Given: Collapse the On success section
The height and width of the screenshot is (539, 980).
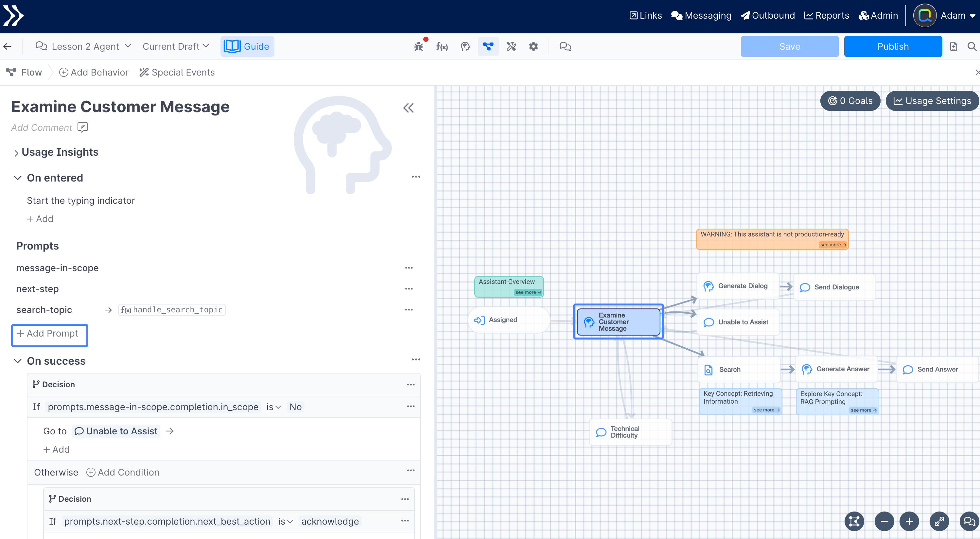Looking at the screenshot, I should coord(18,361).
